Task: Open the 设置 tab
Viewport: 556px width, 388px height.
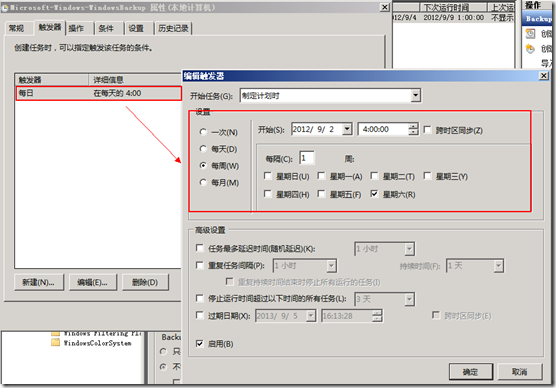Action: pos(137,28)
